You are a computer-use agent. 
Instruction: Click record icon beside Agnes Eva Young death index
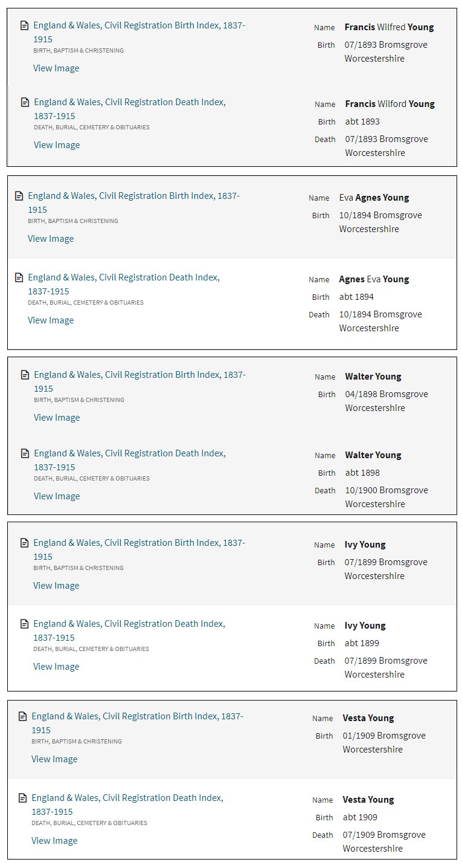(x=19, y=277)
